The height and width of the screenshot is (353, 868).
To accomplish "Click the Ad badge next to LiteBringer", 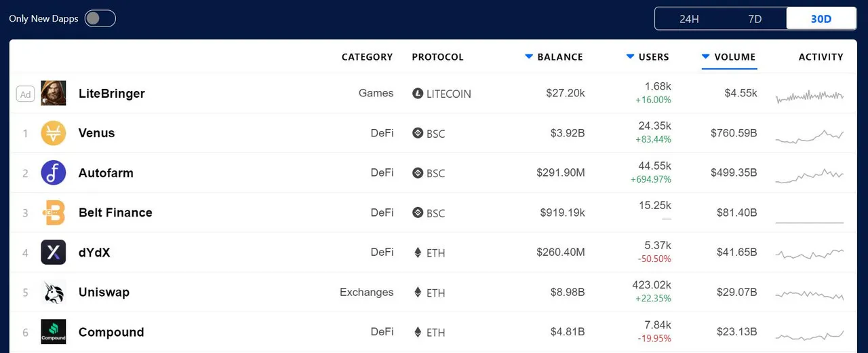I will point(25,94).
